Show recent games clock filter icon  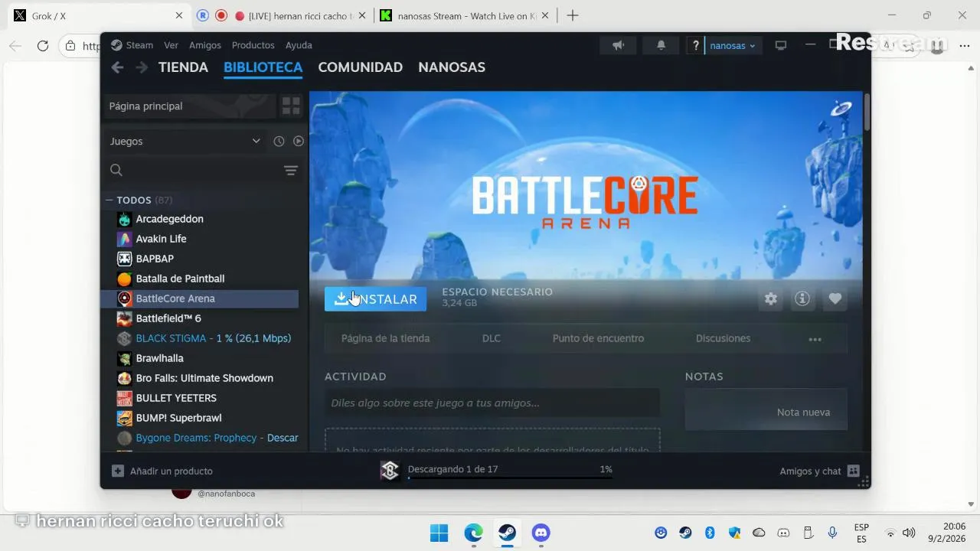[279, 141]
